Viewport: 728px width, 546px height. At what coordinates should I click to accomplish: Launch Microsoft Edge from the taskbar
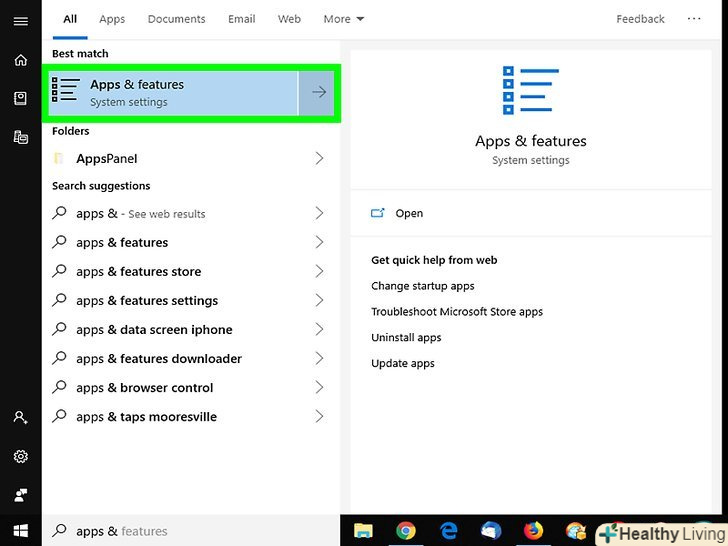click(449, 531)
